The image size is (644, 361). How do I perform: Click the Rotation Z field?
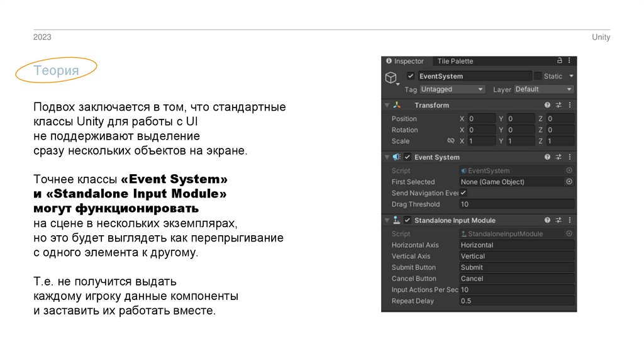(x=560, y=130)
